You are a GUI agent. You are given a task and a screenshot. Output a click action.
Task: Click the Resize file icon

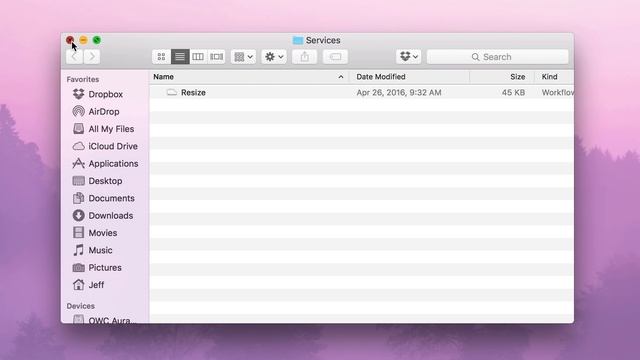(x=172, y=92)
